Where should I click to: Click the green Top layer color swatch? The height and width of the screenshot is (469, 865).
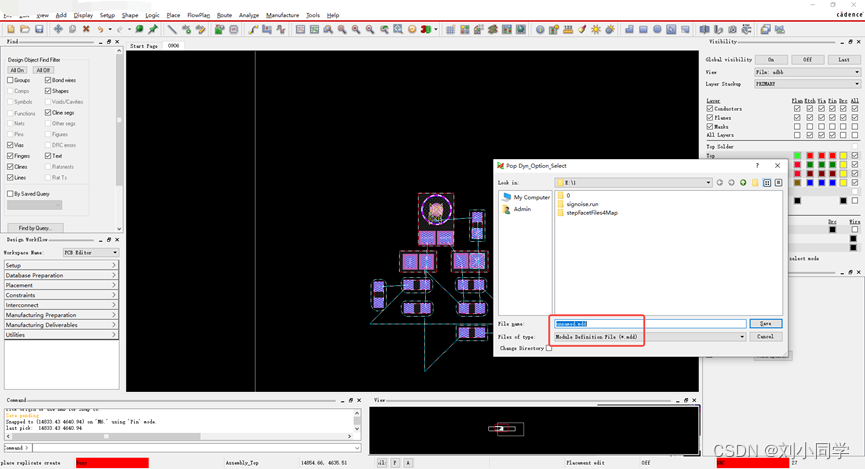pos(797,156)
